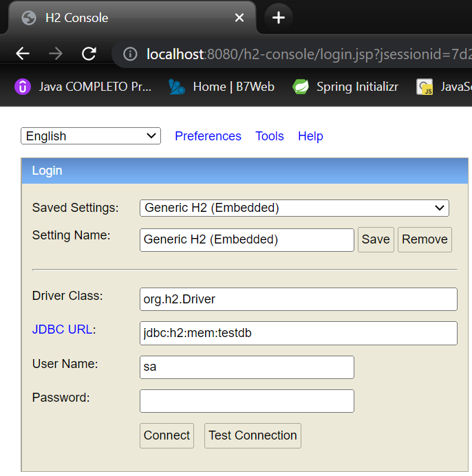Run Test Connection

253,435
